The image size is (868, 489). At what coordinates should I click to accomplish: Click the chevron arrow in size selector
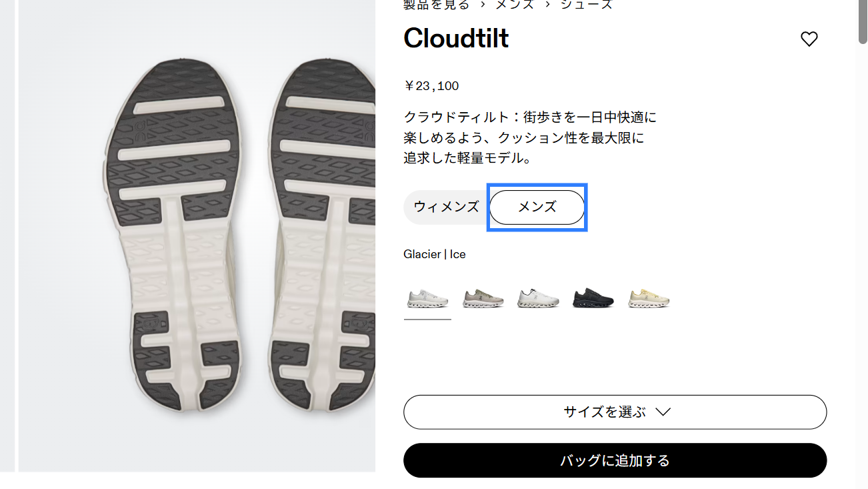pos(663,412)
